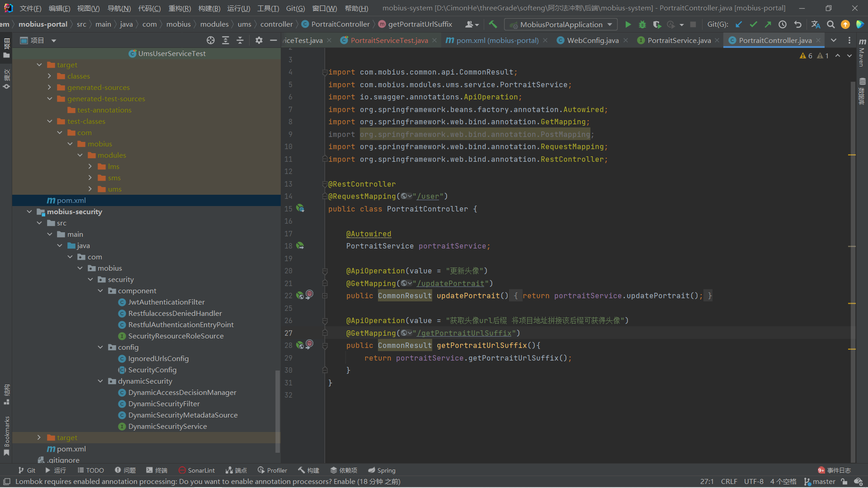868x488 pixels.
Task: Switch to the PortraitService.java tab
Action: (679, 41)
